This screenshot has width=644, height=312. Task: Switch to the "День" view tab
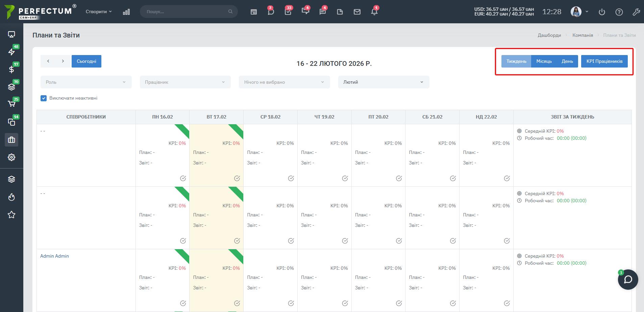(x=567, y=61)
